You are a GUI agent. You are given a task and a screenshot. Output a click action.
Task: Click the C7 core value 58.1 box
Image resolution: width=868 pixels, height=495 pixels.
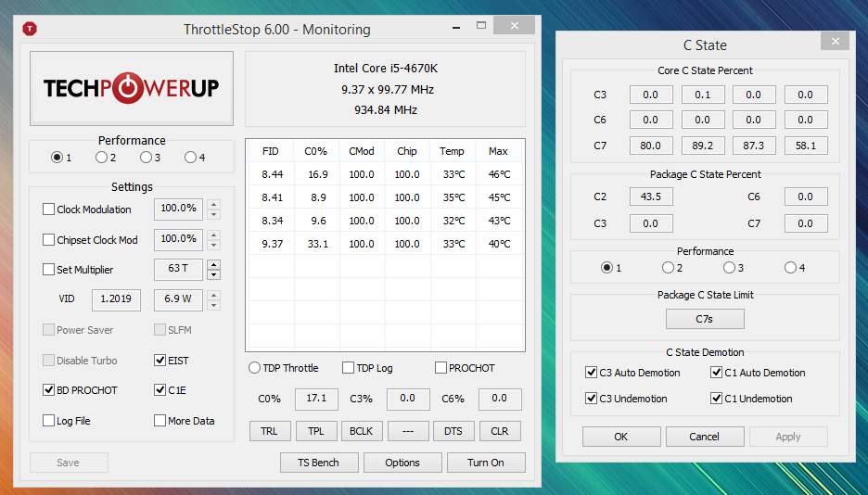(x=806, y=146)
